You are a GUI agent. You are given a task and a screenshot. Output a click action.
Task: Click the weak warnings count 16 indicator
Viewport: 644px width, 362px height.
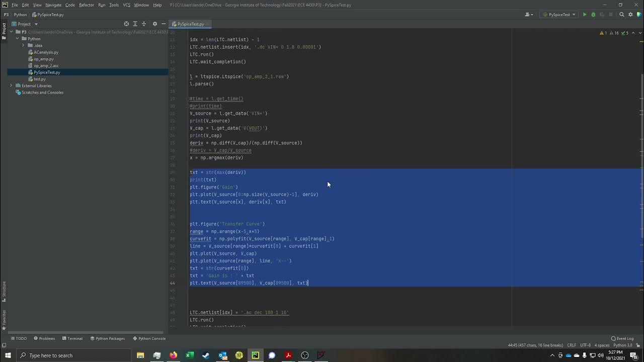[614, 33]
